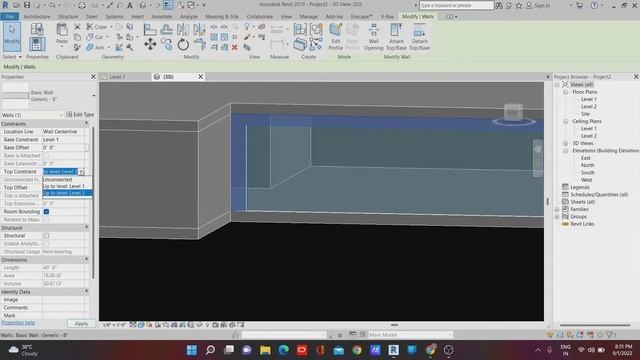Click the Cope geometry icon

pos(97,27)
